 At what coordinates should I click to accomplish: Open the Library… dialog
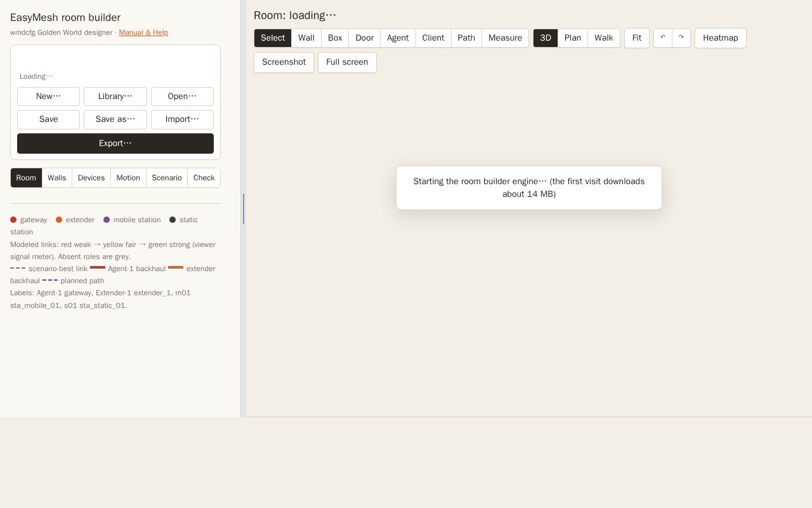pos(115,97)
